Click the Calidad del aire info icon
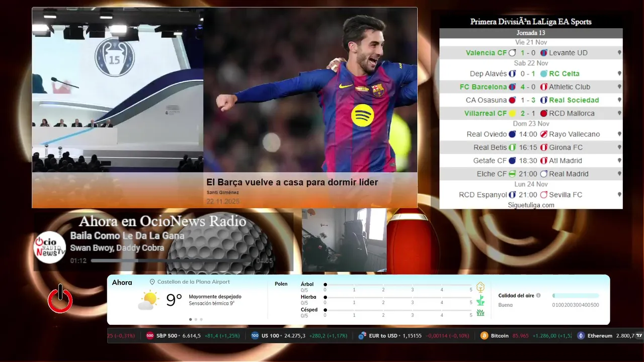The image size is (644, 362). pyautogui.click(x=538, y=296)
